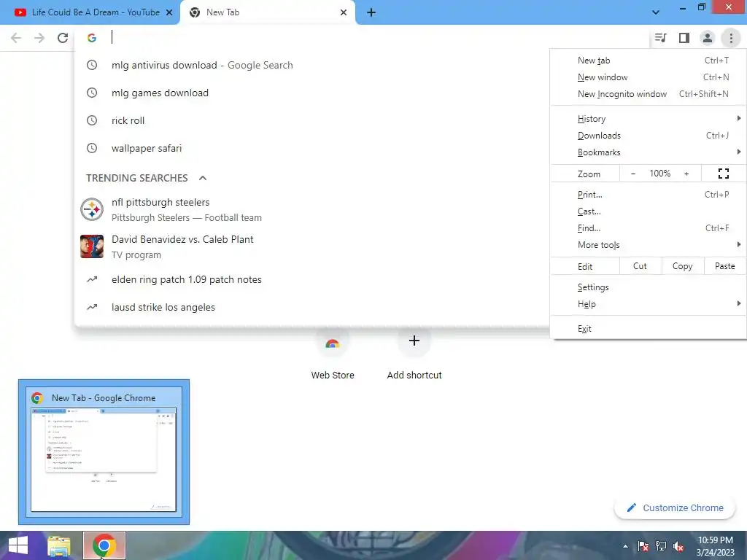
Task: Click the Pittsburgh Steelers logo icon
Action: pos(92,209)
